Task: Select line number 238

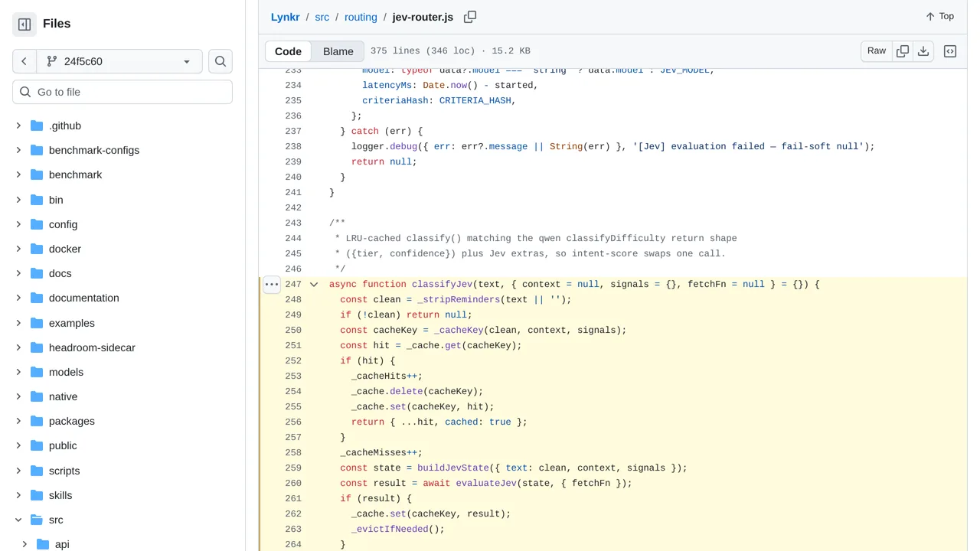Action: tap(293, 147)
